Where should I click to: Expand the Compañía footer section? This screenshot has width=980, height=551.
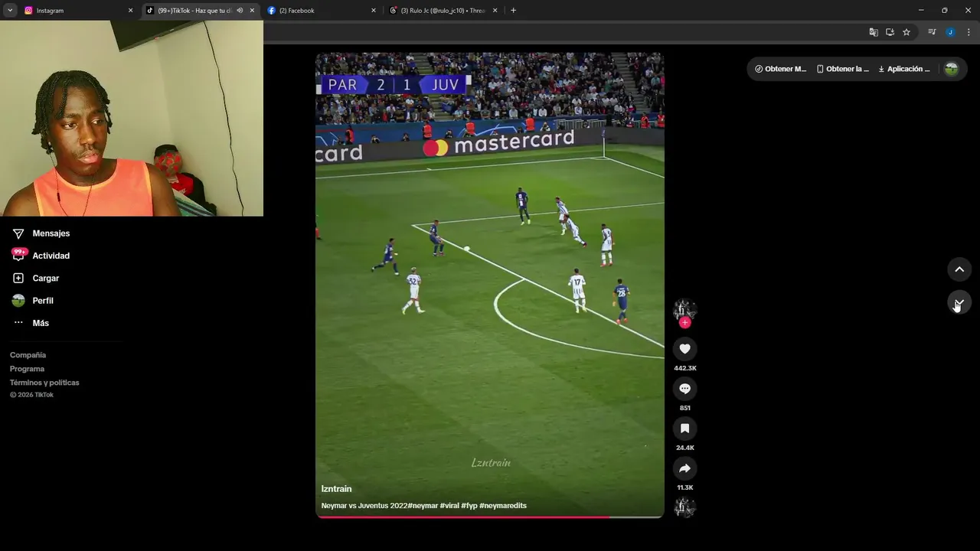28,355
